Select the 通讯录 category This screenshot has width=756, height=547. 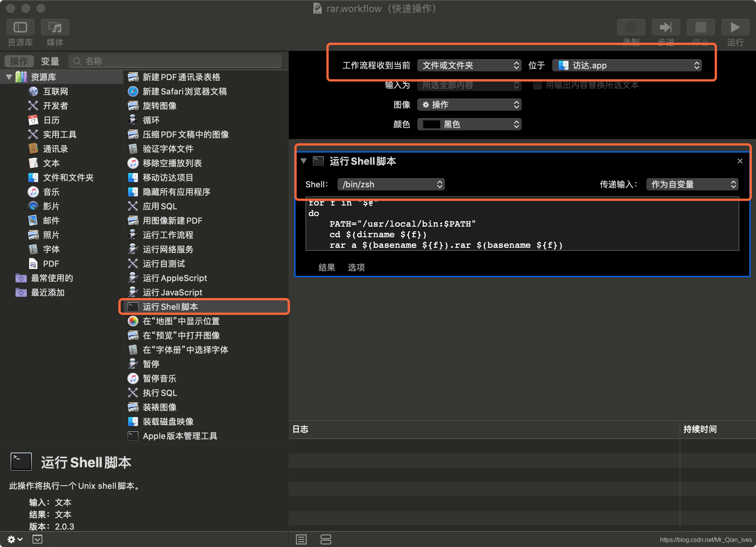click(x=55, y=149)
